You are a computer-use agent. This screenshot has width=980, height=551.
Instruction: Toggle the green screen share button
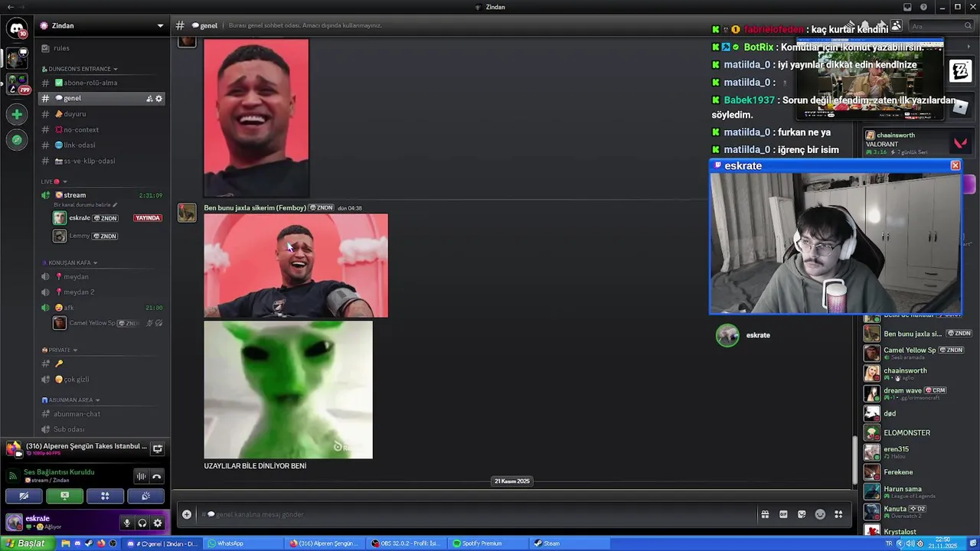coord(64,496)
